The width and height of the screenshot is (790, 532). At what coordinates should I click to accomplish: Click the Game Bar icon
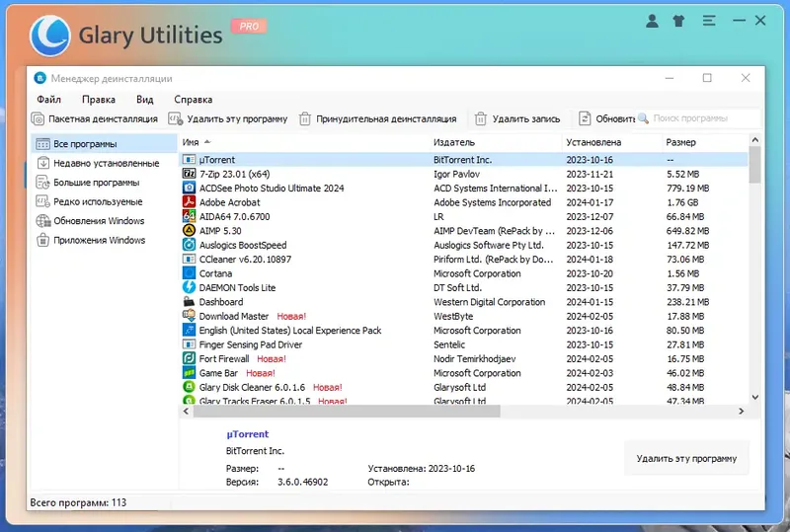[x=189, y=373]
